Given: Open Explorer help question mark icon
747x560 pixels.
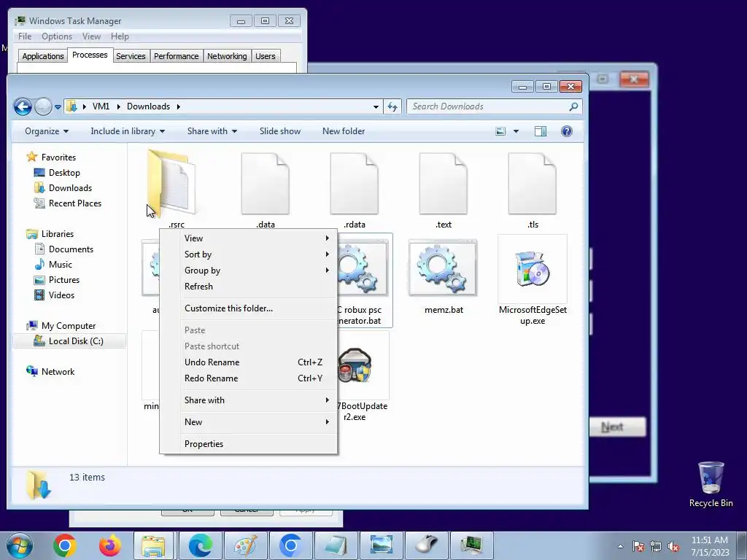Looking at the screenshot, I should point(566,131).
